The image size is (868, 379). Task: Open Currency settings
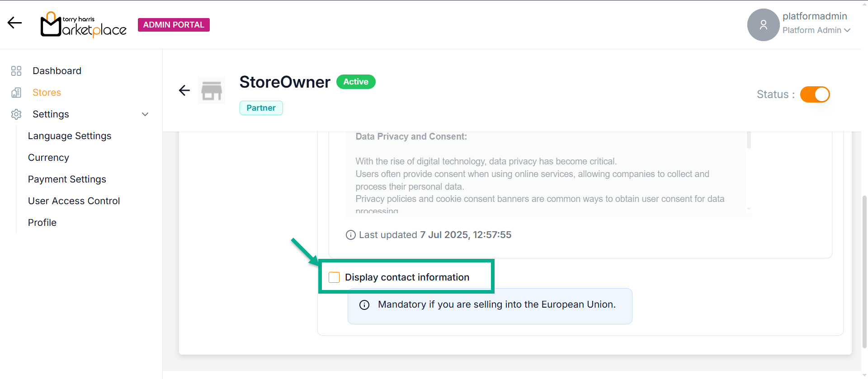click(48, 158)
